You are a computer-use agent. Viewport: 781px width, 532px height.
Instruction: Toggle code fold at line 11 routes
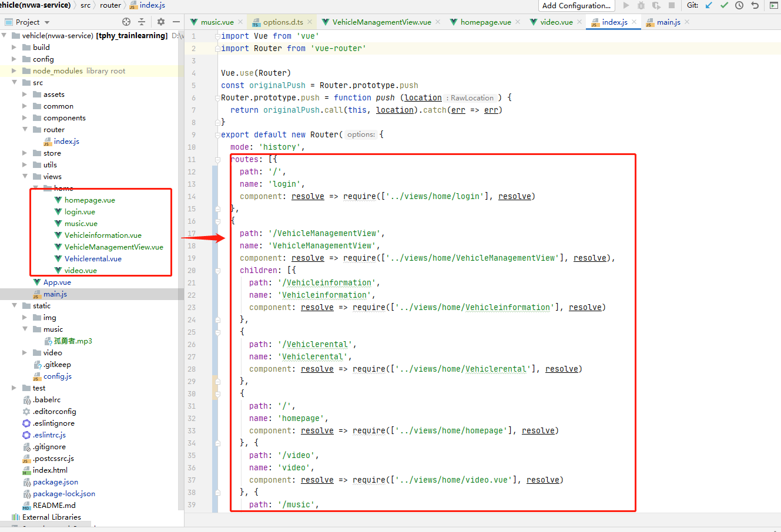217,159
